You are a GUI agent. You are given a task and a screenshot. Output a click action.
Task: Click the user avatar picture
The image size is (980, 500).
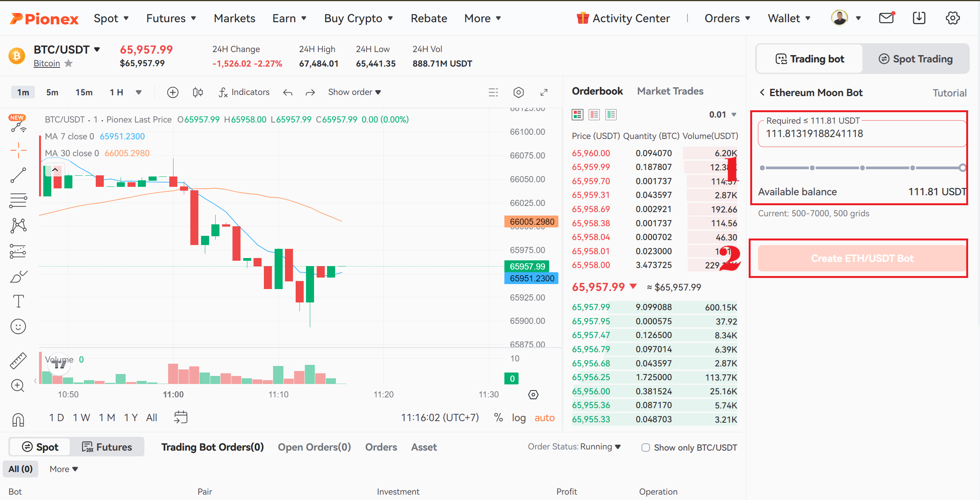839,18
